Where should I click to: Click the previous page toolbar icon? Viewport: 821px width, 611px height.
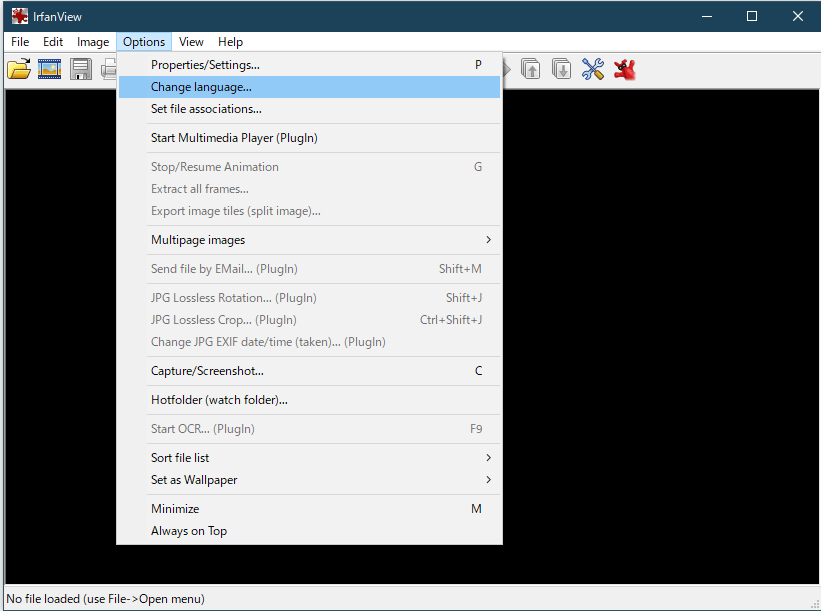pos(530,69)
